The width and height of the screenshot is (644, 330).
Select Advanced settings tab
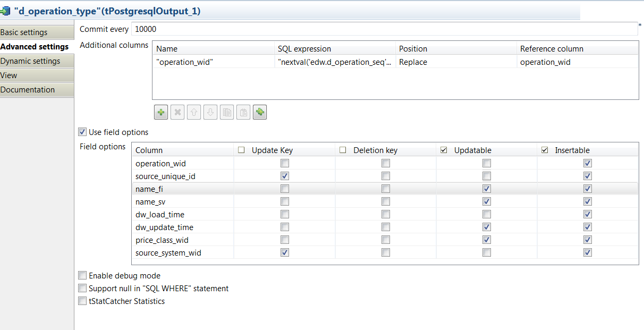[x=37, y=47]
